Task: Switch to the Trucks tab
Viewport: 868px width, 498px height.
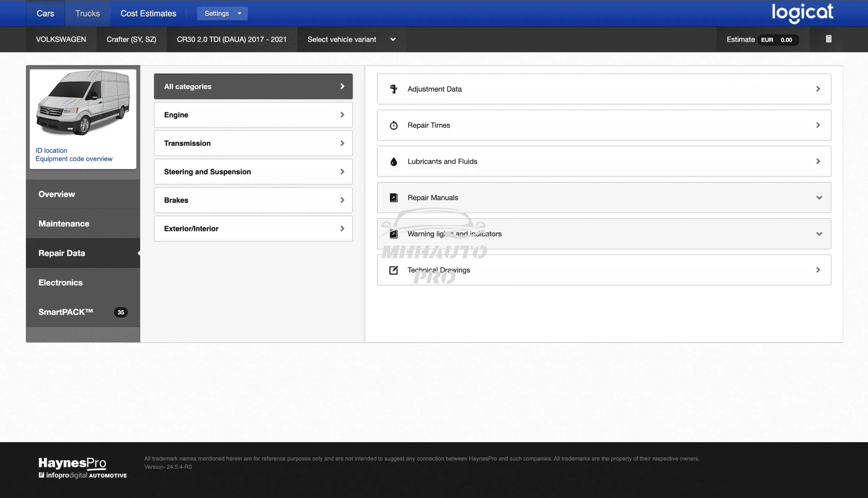Action: point(87,13)
